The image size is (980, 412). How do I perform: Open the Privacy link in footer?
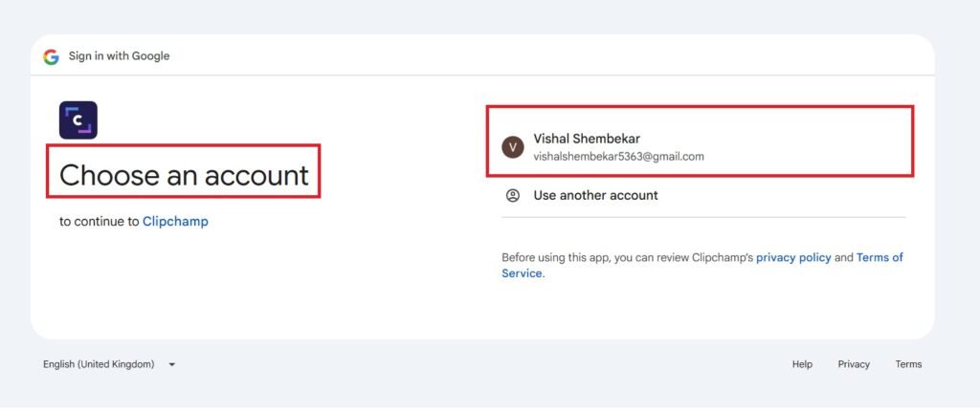[x=854, y=364]
